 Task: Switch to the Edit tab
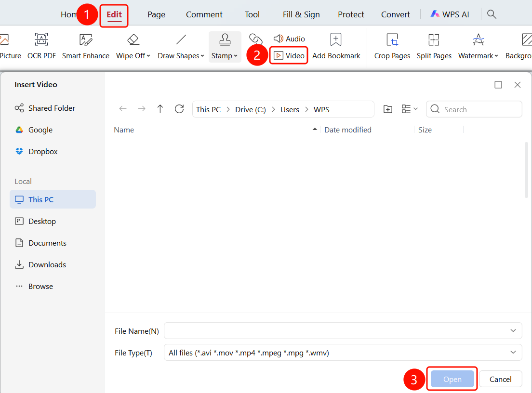[114, 14]
